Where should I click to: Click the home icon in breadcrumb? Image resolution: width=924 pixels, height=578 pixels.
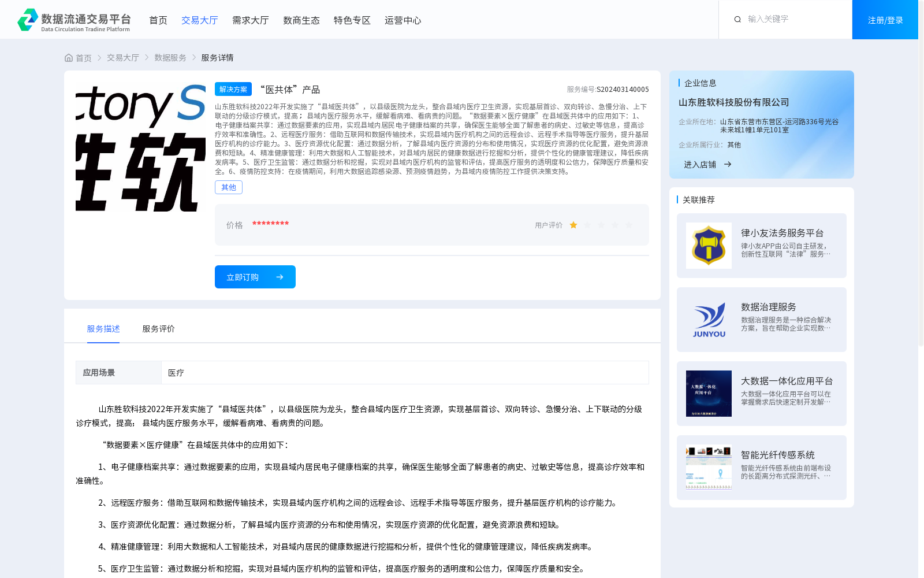(69, 58)
